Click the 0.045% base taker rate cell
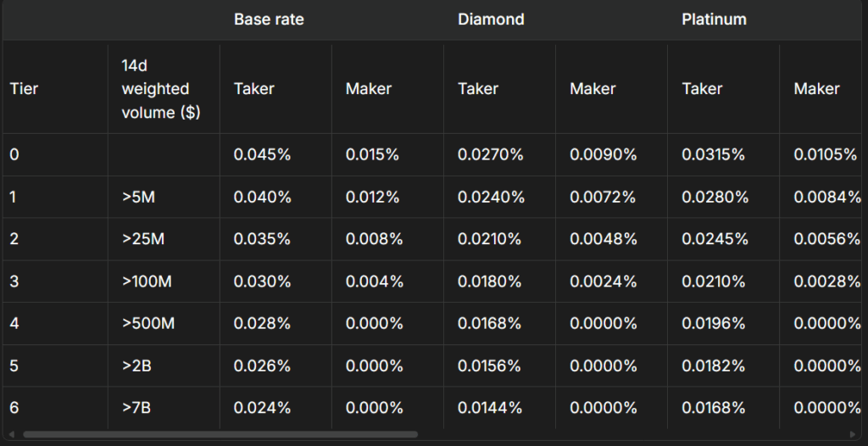Viewport: 868px width, 446px height. click(263, 154)
